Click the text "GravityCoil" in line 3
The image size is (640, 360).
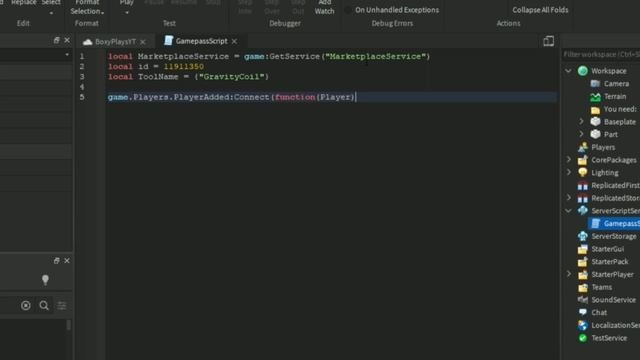pos(231,77)
